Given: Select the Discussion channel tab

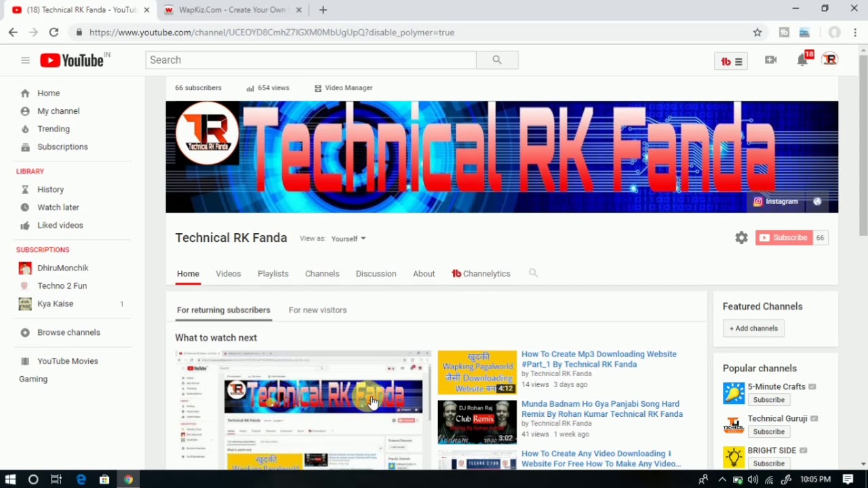Looking at the screenshot, I should (x=376, y=274).
